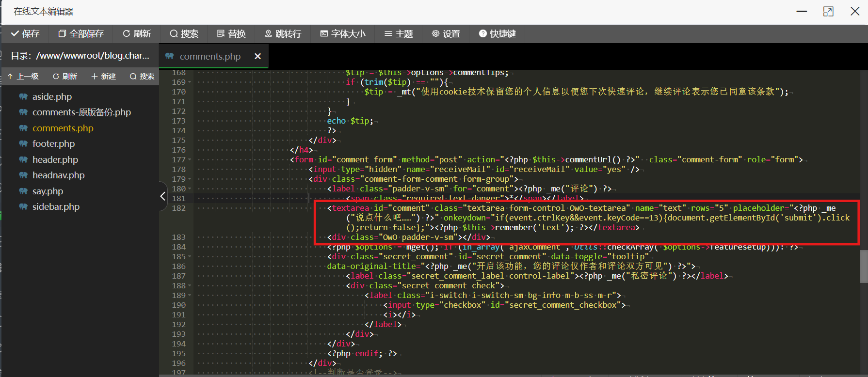This screenshot has width=868, height=377.
Task: Open the 主题 theme menu
Action: (399, 34)
